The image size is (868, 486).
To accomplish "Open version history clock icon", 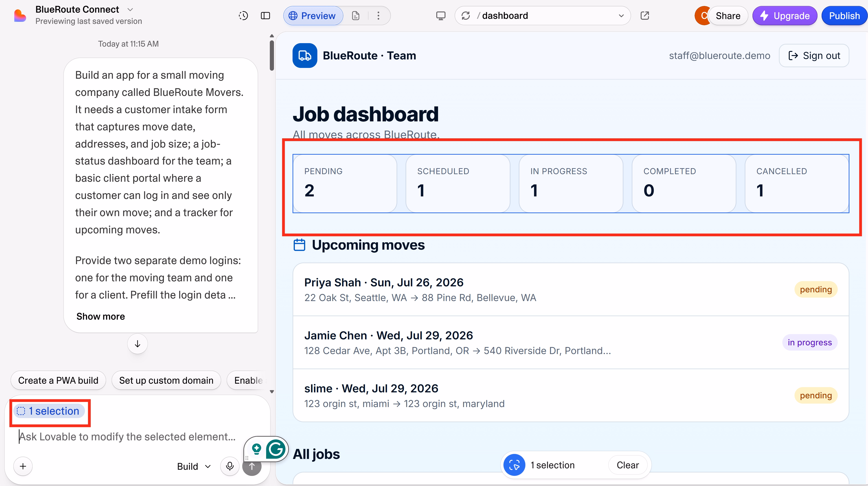I will [243, 16].
